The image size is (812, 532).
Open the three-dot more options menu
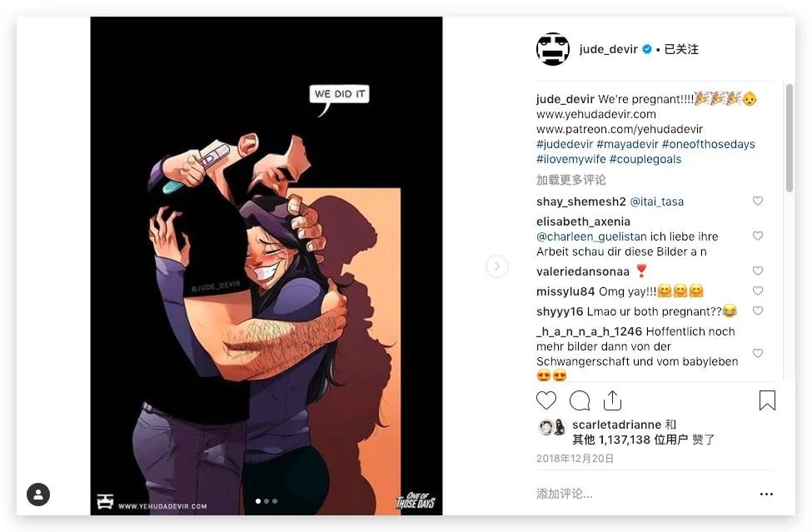[766, 495]
